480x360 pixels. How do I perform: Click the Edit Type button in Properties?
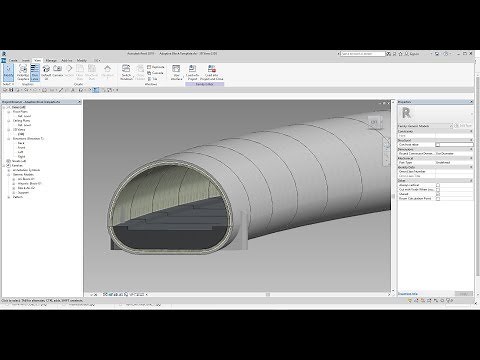[x=463, y=126]
